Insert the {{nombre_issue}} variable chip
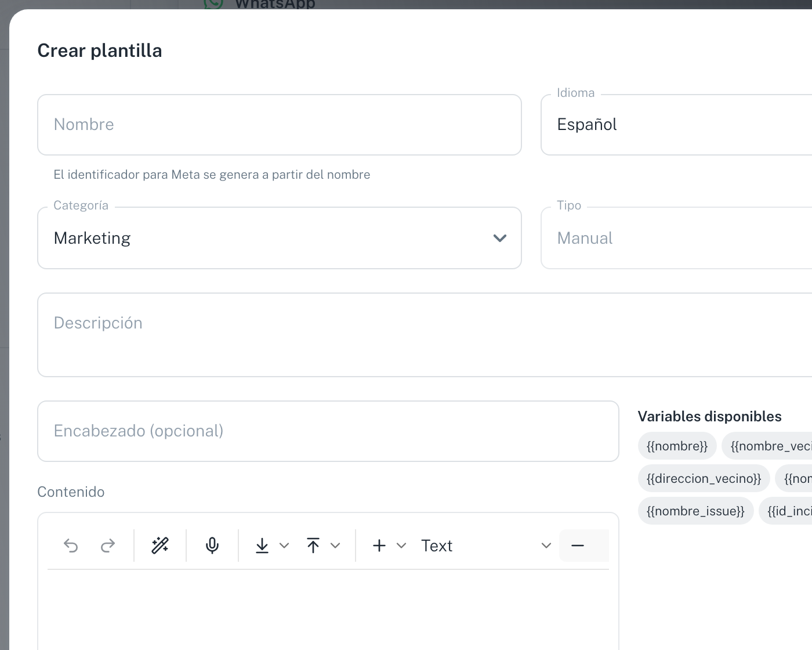812x650 pixels. [x=696, y=511]
